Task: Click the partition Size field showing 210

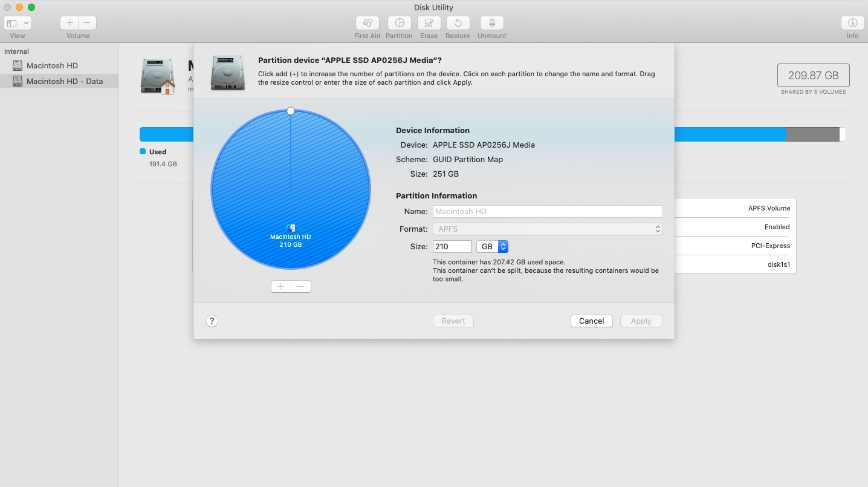Action: click(x=452, y=247)
